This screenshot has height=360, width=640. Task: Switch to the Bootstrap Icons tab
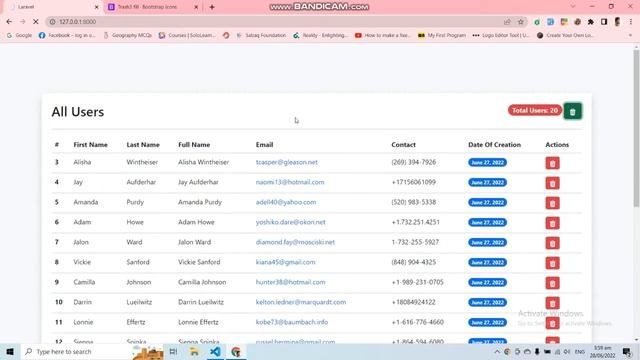point(153,7)
